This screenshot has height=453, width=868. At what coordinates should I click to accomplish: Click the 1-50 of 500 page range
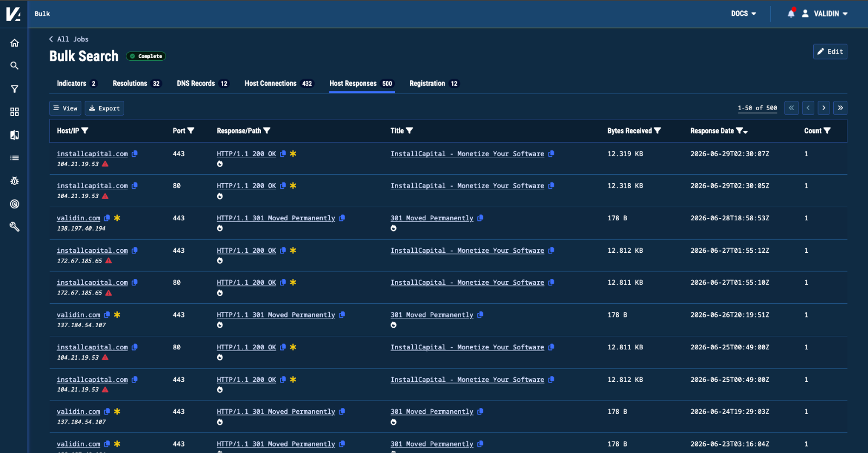click(x=757, y=108)
